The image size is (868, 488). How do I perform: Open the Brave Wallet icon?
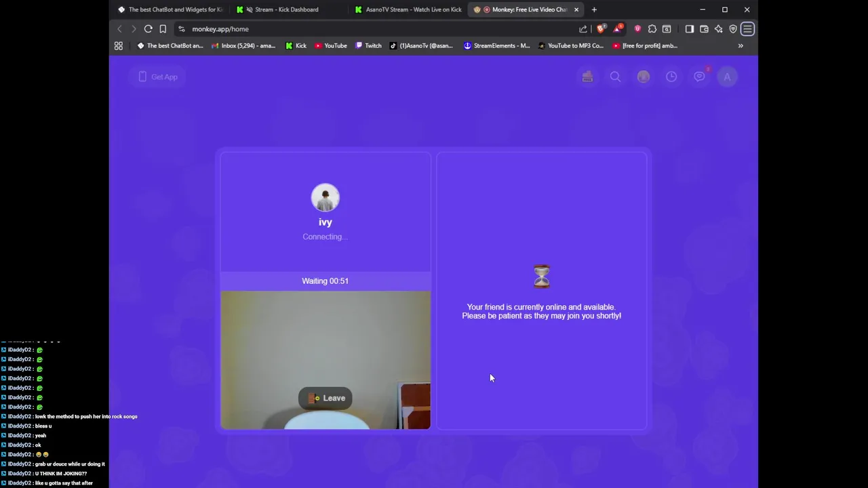(x=704, y=29)
